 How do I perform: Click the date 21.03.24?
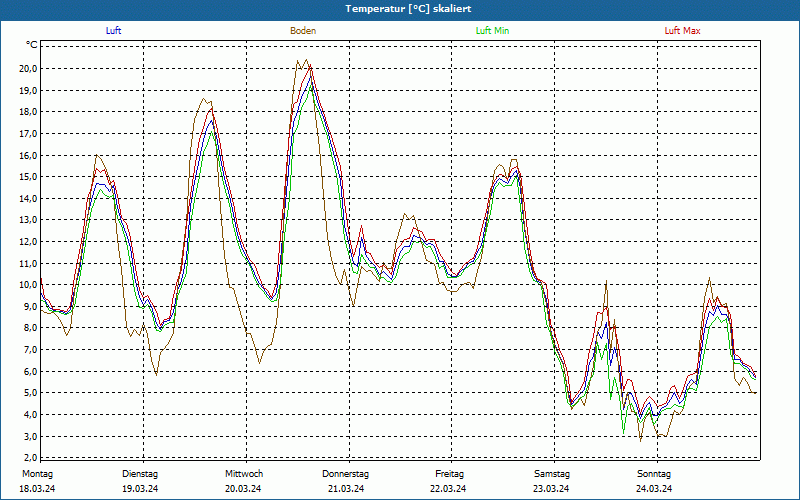tap(346, 489)
